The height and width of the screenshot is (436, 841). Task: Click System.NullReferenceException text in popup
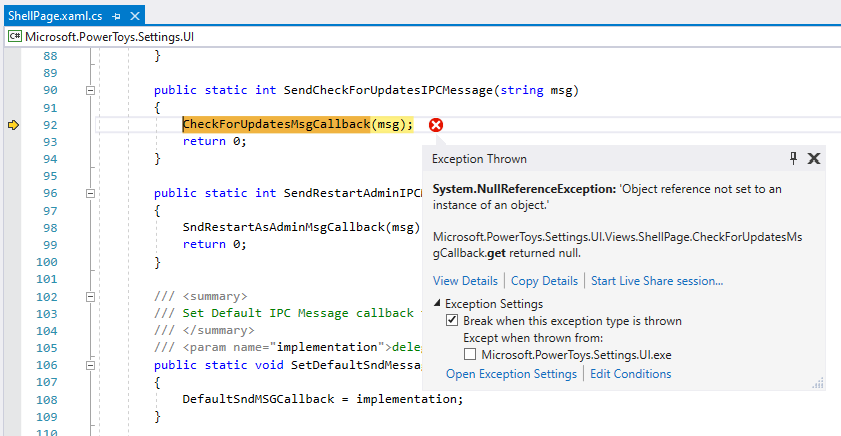tap(525, 189)
